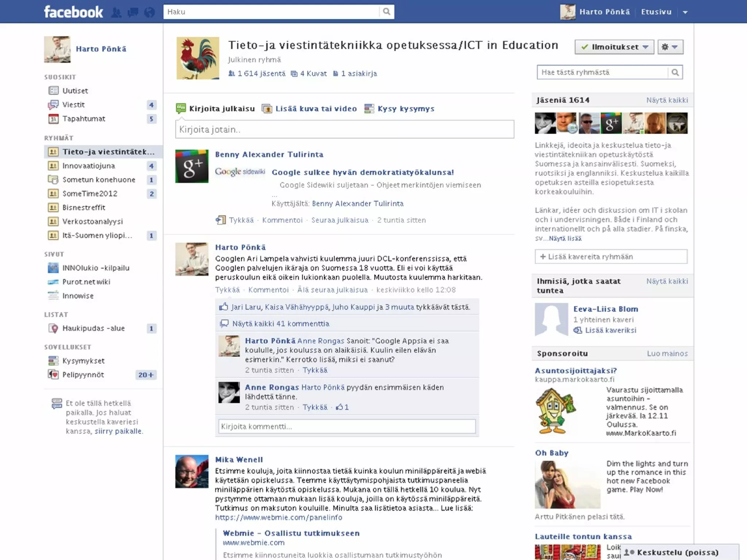Click the group search magnifier icon
The width and height of the screenshot is (747, 560).
pyautogui.click(x=675, y=72)
